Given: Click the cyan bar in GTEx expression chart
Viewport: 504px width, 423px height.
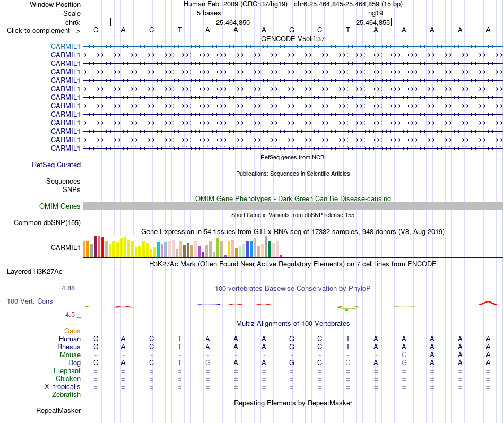Looking at the screenshot, I should (x=158, y=249).
